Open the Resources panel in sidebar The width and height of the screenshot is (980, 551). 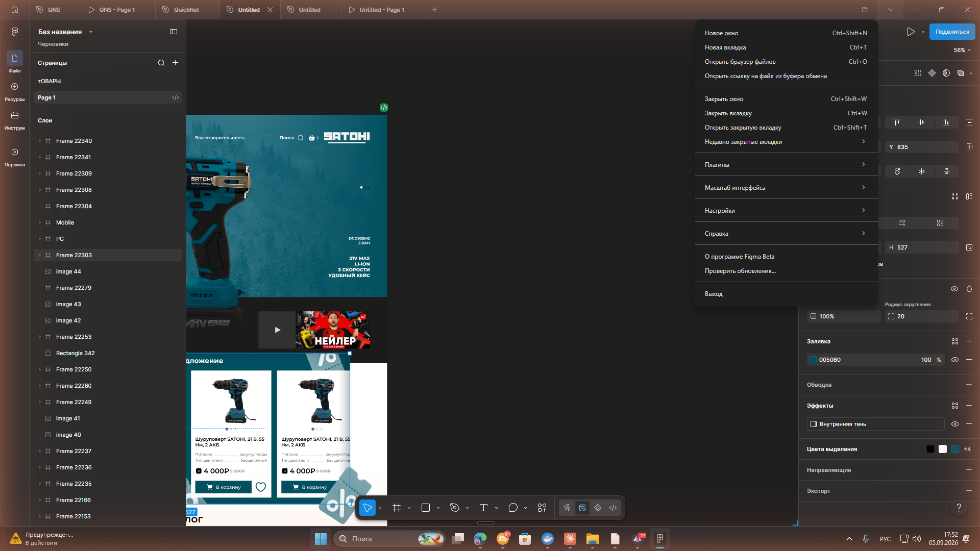pyautogui.click(x=15, y=92)
